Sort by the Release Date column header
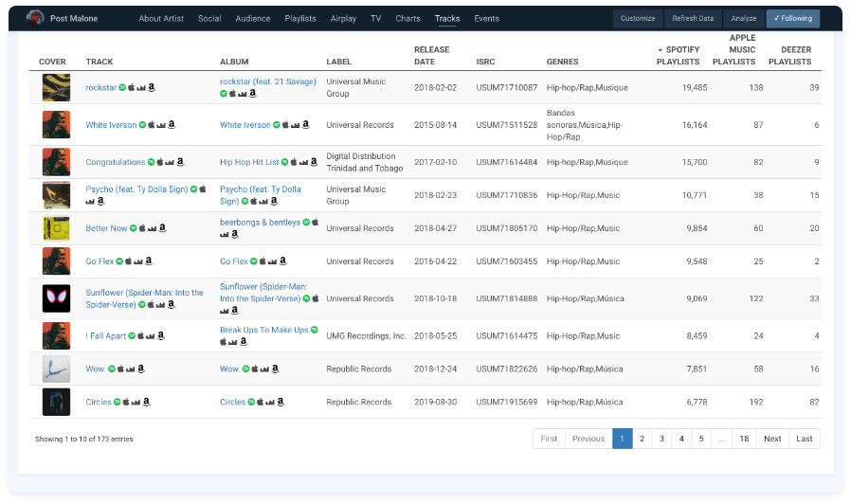Screen dimensions: 851x504 (x=432, y=55)
